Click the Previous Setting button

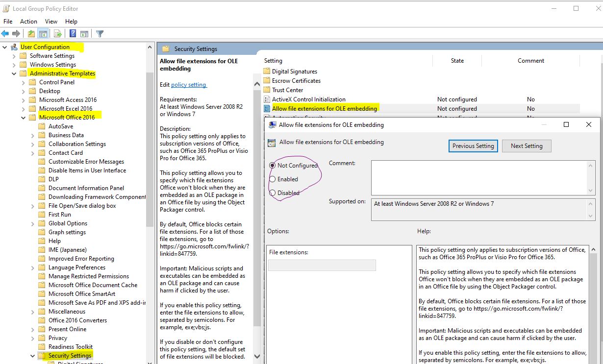tap(473, 146)
